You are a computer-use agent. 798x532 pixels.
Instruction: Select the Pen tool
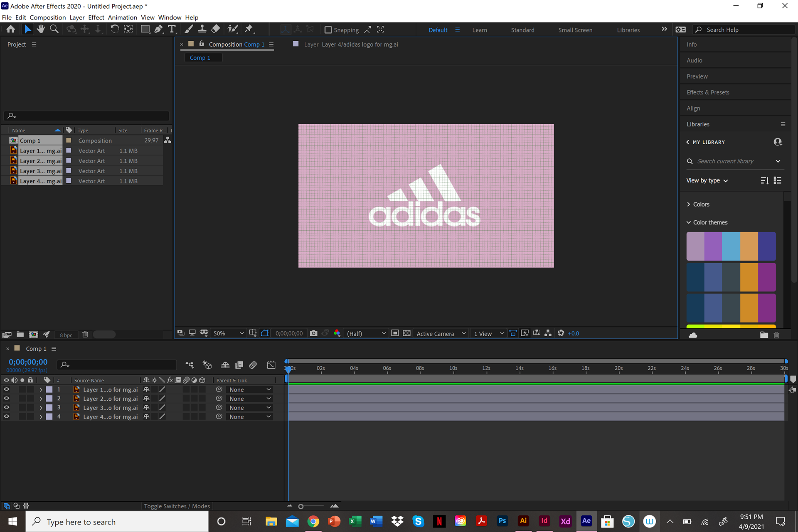pos(158,29)
